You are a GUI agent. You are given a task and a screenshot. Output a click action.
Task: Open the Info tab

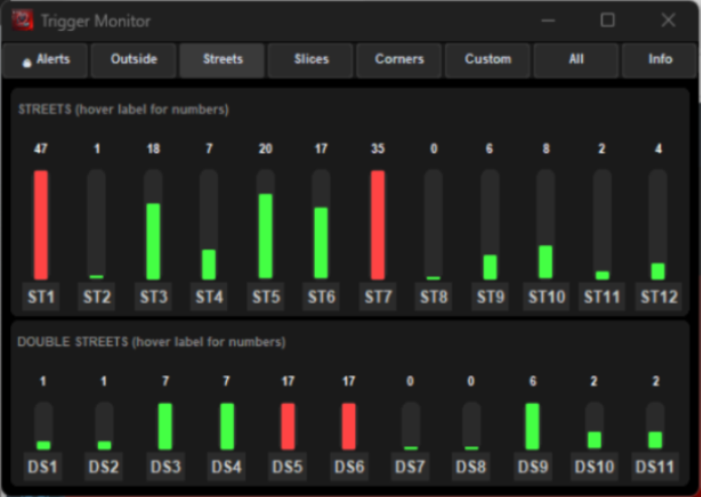point(660,60)
